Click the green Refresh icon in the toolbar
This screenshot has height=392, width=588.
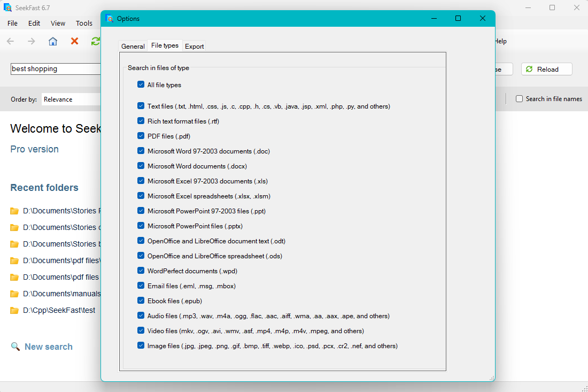[95, 41]
